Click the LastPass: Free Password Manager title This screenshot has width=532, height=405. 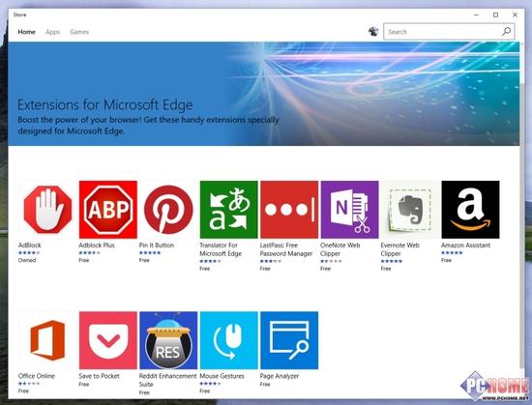point(286,249)
